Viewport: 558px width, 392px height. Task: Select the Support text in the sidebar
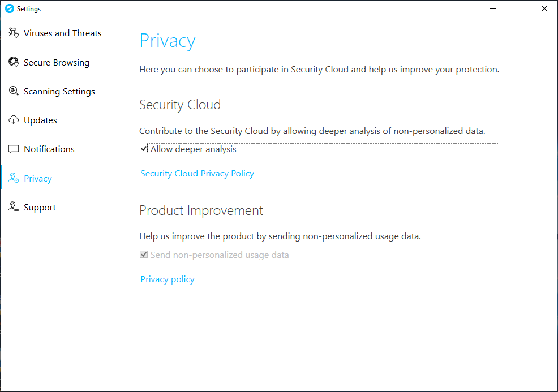pyautogui.click(x=40, y=208)
